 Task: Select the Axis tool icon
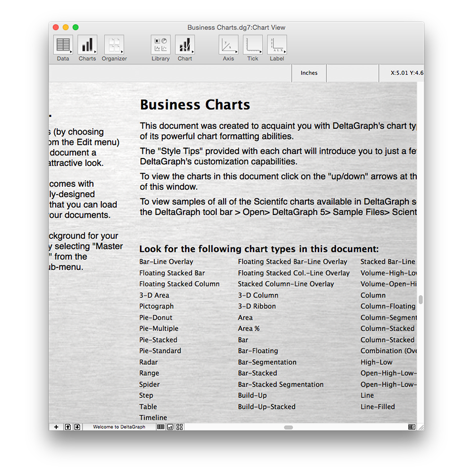point(228,45)
